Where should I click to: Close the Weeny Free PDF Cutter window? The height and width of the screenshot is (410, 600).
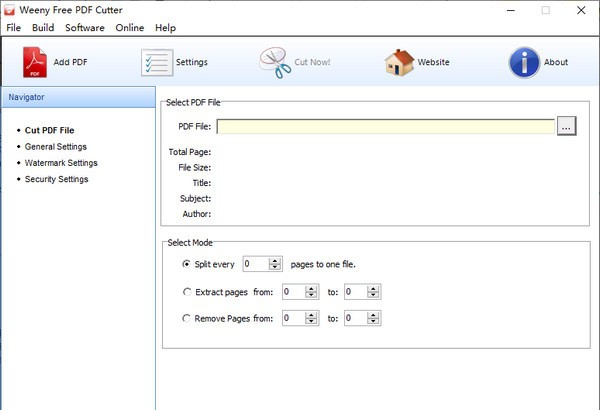(x=581, y=10)
